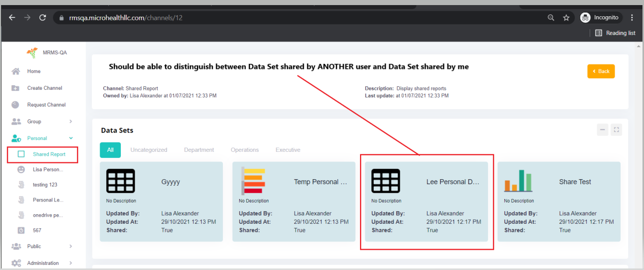Open the Gyyyy data set title

point(171,182)
